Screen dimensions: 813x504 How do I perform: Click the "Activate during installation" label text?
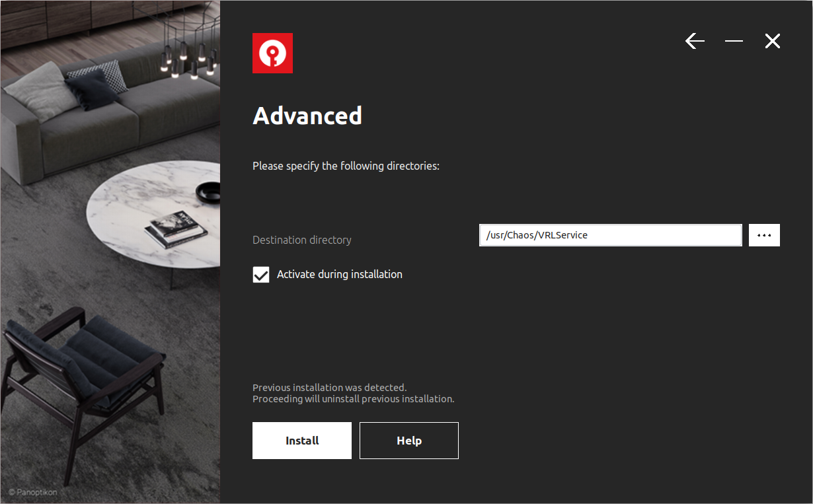point(339,274)
